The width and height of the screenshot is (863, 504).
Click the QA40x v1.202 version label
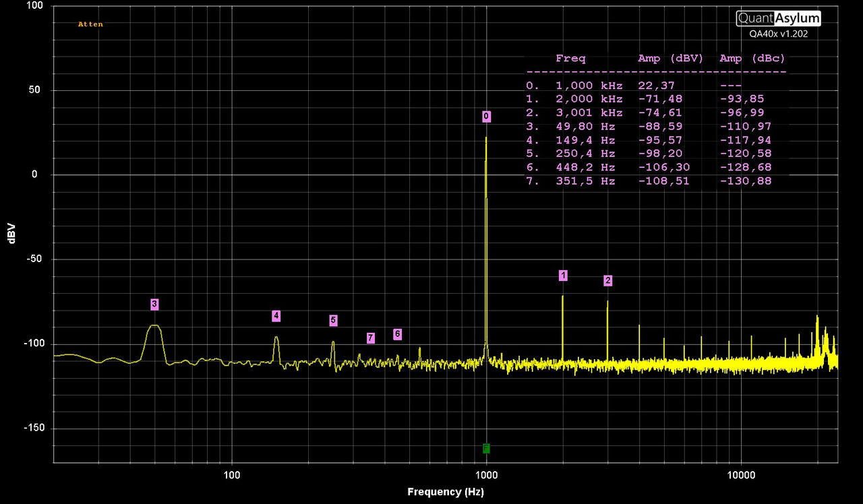tap(778, 34)
